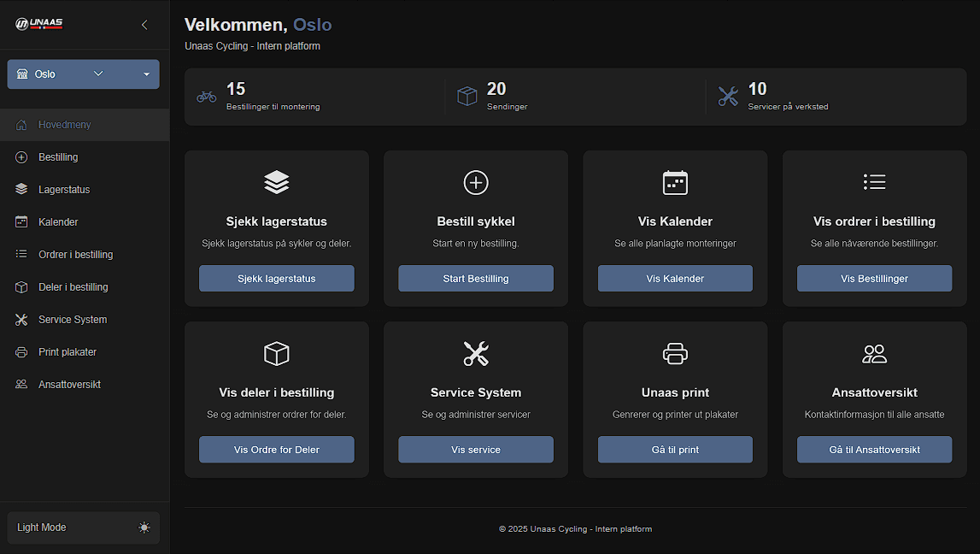The image size is (980, 554).
Task: Click the tools icon on Service System card
Action: tap(476, 354)
